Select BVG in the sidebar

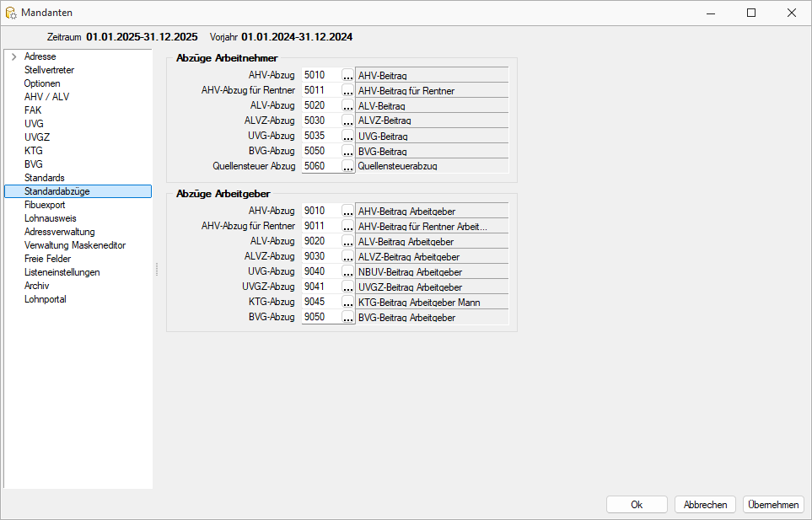click(33, 164)
